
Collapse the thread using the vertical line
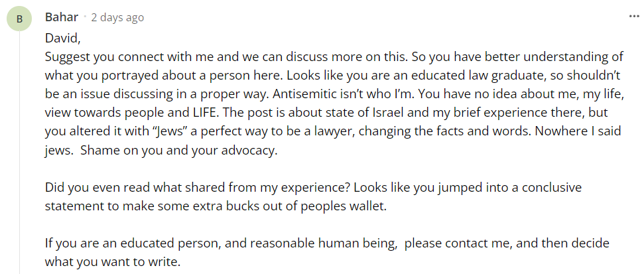(19, 153)
